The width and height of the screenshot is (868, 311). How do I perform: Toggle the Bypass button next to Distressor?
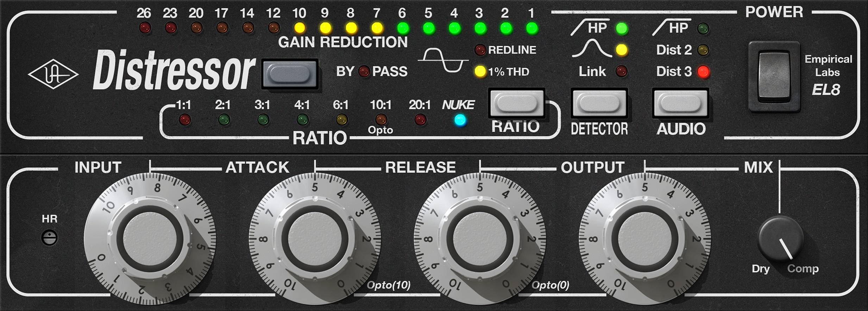290,74
